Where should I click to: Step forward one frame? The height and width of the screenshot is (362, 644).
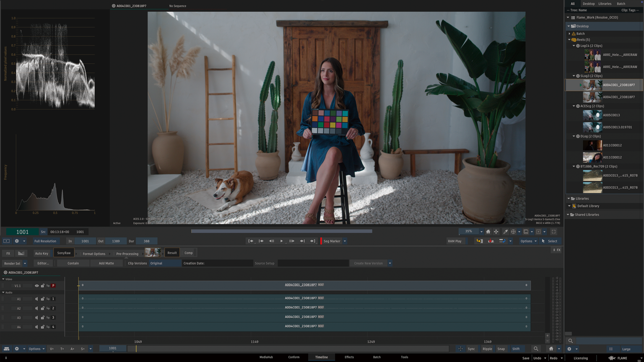pyautogui.click(x=292, y=241)
